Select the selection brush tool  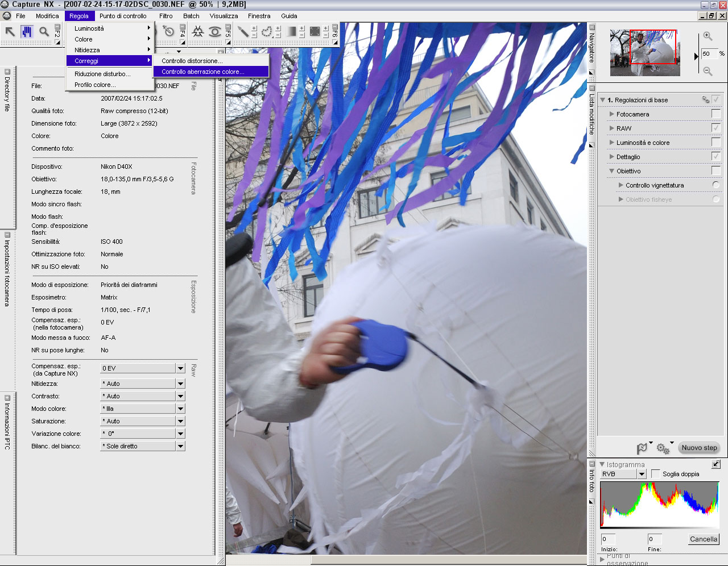pyautogui.click(x=243, y=32)
